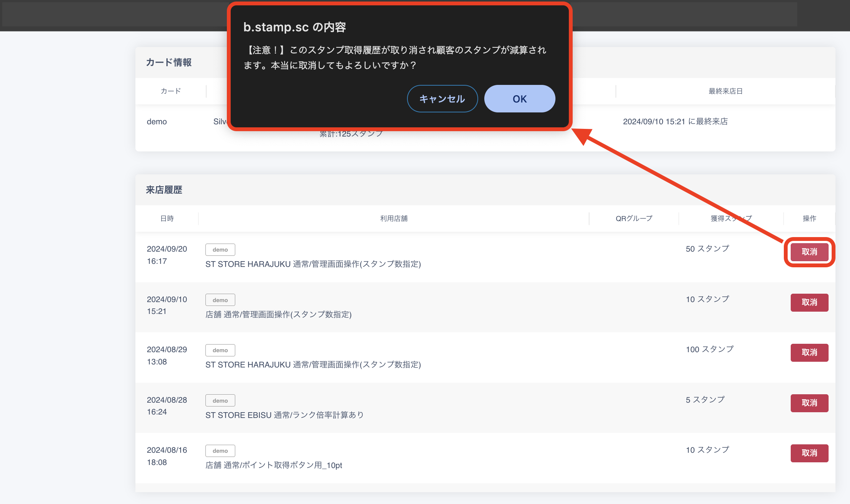Click 取消 for the 2024/08/29 visit
The height and width of the screenshot is (504, 850).
(809, 353)
